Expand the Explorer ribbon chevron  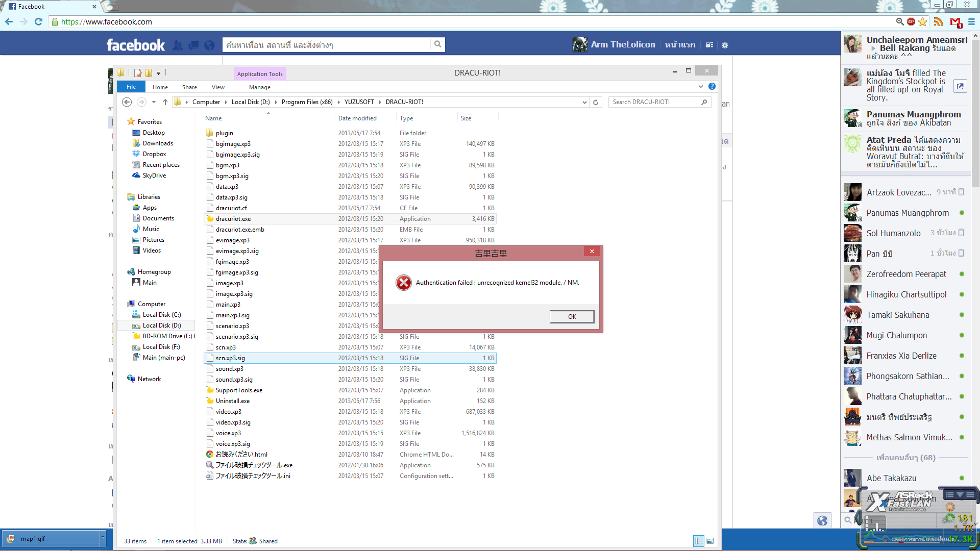701,87
